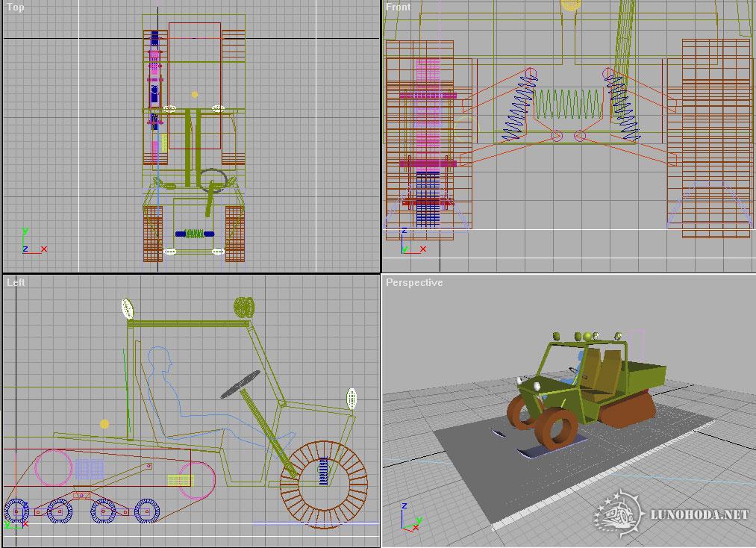This screenshot has height=548, width=756.
Task: Select the green horizontal spring in Front view
Action: [x=569, y=103]
